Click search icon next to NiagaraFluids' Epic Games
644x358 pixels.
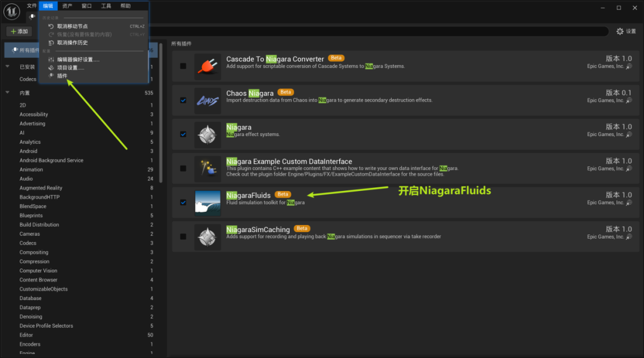pyautogui.click(x=629, y=203)
